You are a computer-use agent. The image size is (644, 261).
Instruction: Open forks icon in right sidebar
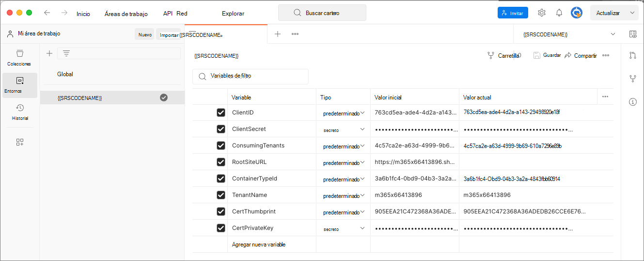click(632, 78)
